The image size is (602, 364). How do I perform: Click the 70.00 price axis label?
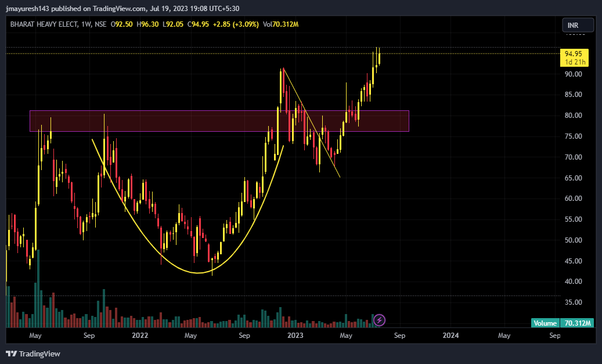[x=573, y=157]
